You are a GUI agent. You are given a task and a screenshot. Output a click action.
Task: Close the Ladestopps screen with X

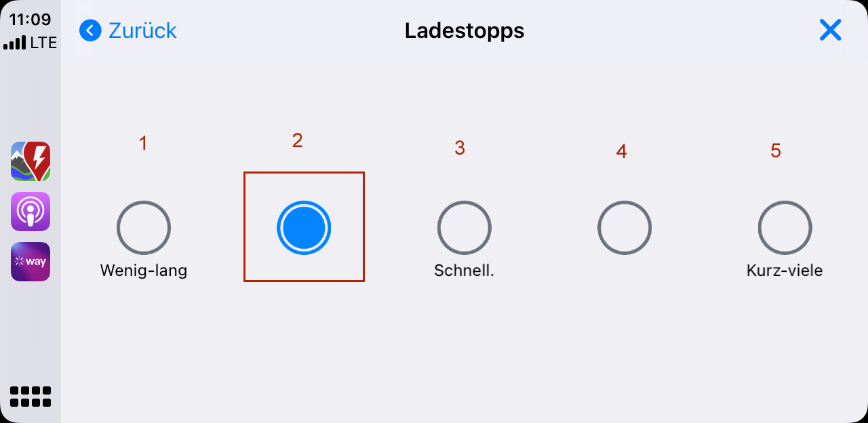tap(830, 30)
